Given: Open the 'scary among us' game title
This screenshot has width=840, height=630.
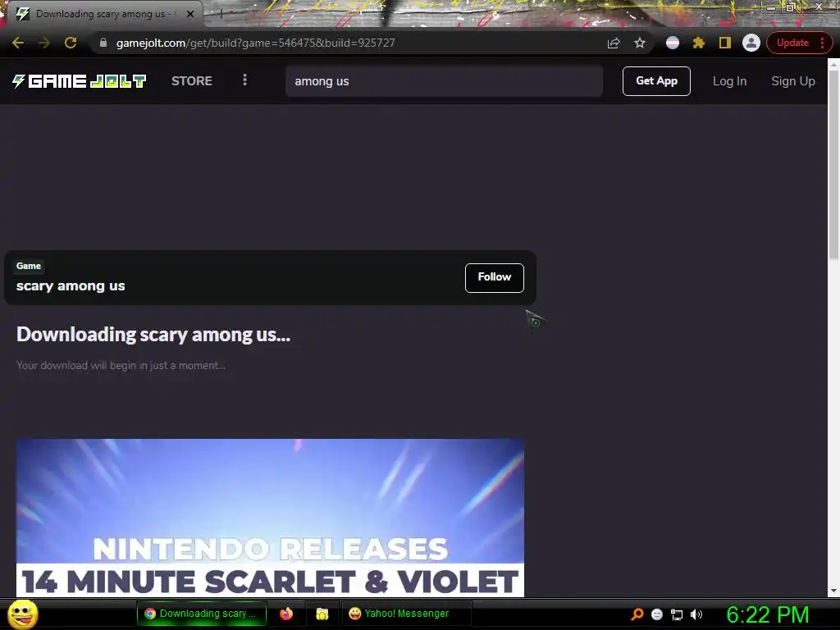Looking at the screenshot, I should tap(71, 286).
